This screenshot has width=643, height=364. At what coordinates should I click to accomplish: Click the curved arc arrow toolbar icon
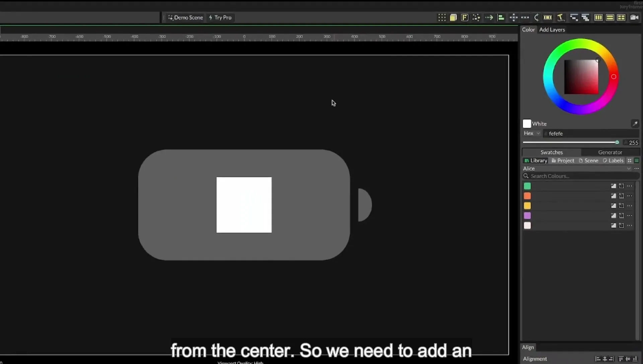[537, 18]
